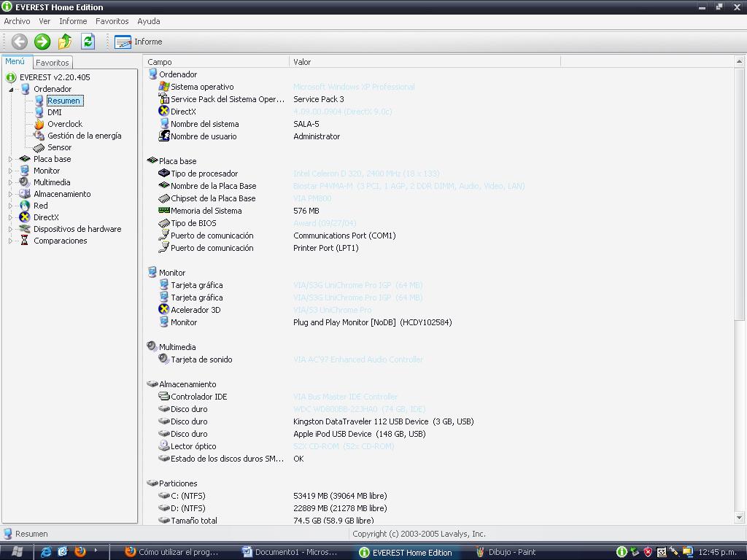Click the vertical scrollbar up arrow
The height and width of the screenshot is (560, 747).
pyautogui.click(x=739, y=61)
